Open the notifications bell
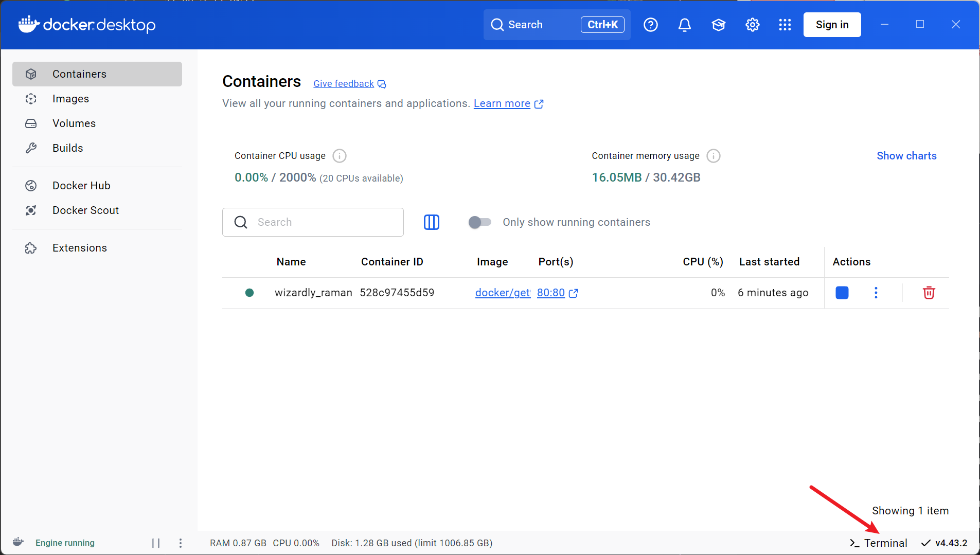This screenshot has height=555, width=980. pyautogui.click(x=684, y=24)
